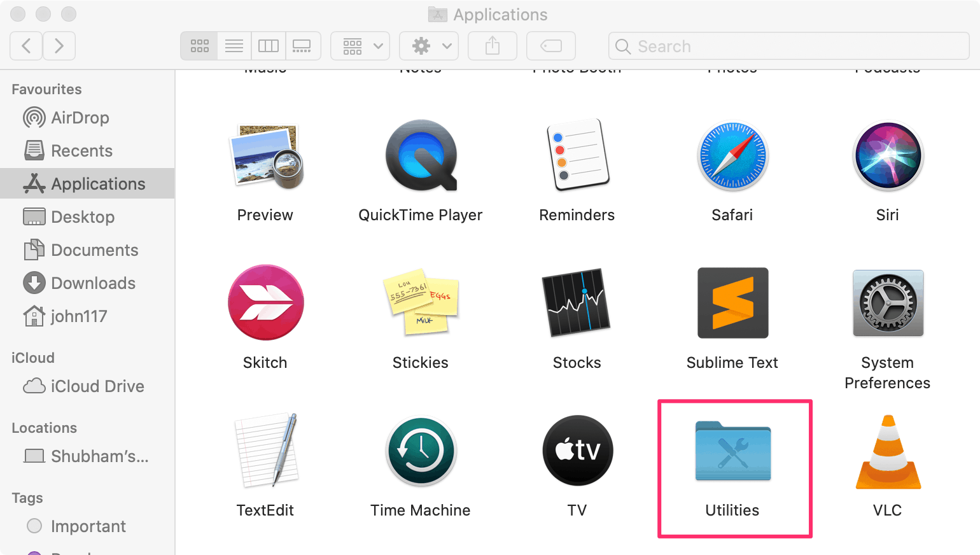Open System Preferences gear icon

[888, 302]
